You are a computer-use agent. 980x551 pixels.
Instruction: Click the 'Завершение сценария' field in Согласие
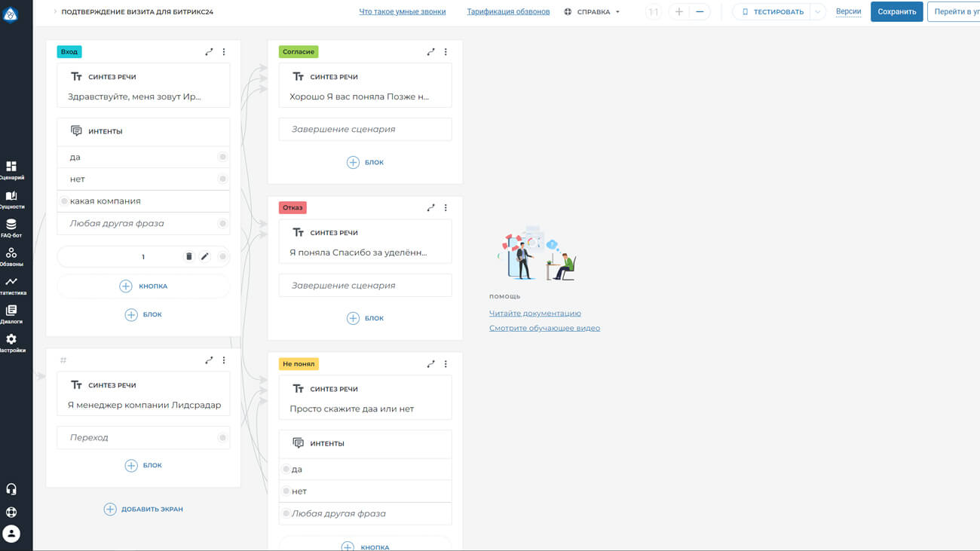point(365,130)
